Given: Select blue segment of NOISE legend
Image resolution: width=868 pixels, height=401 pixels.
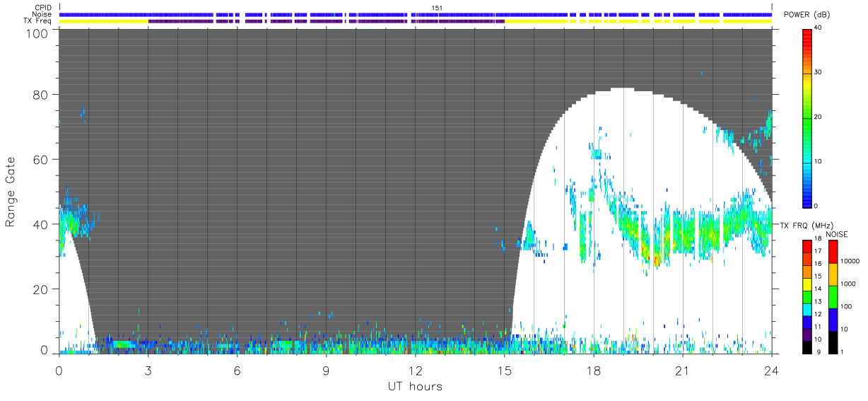Looking at the screenshot, I should [833, 320].
